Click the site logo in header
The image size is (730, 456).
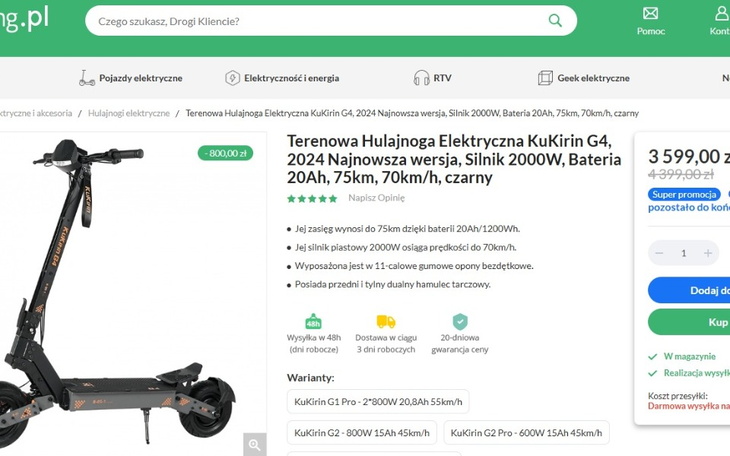point(24,20)
